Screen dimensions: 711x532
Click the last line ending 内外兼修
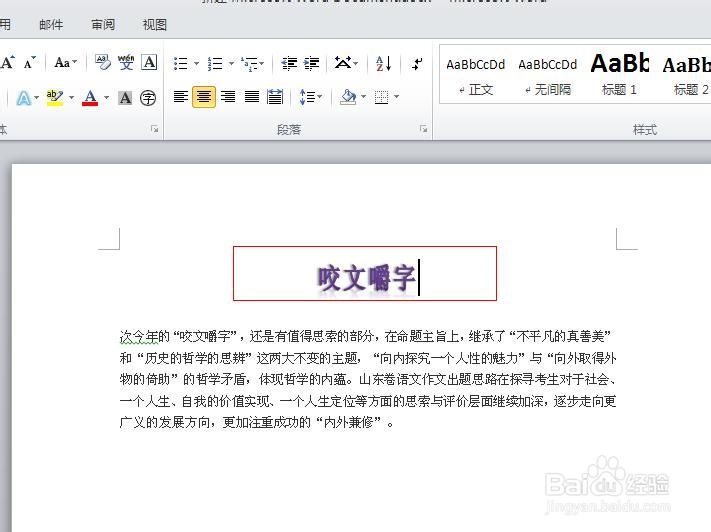pos(257,423)
